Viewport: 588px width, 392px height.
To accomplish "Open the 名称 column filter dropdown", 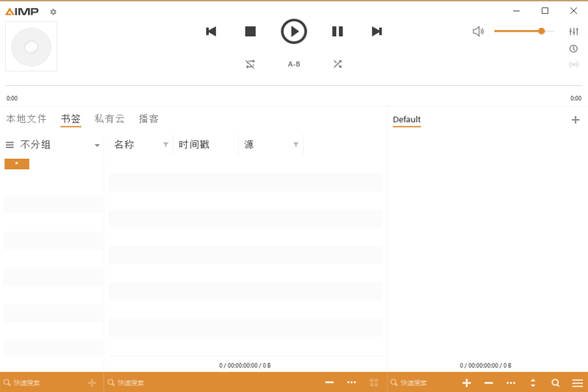I will pos(165,145).
